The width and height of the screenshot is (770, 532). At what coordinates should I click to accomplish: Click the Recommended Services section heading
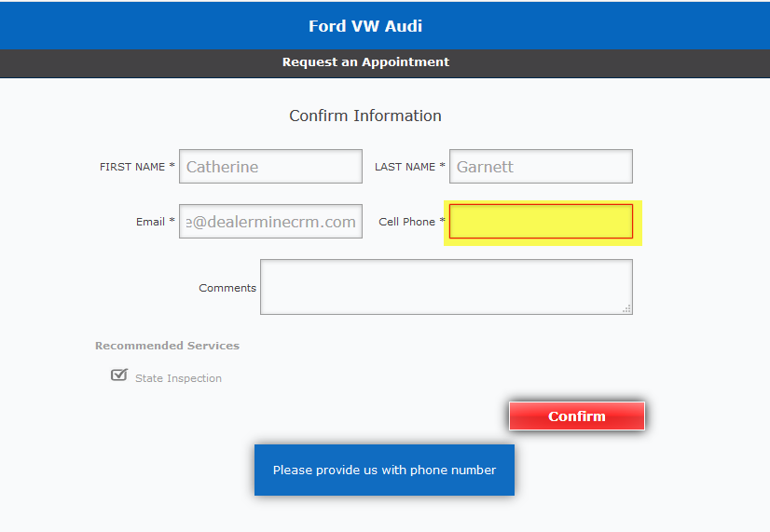[x=167, y=346]
